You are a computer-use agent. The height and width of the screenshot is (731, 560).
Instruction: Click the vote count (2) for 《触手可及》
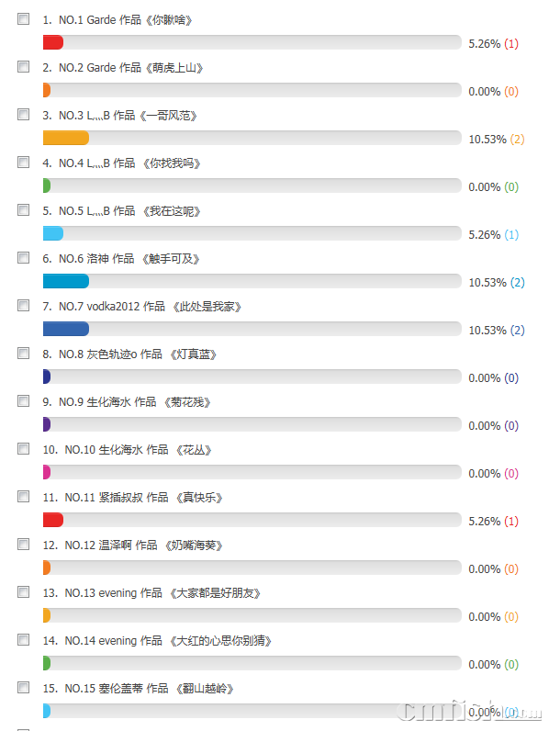coord(518,282)
